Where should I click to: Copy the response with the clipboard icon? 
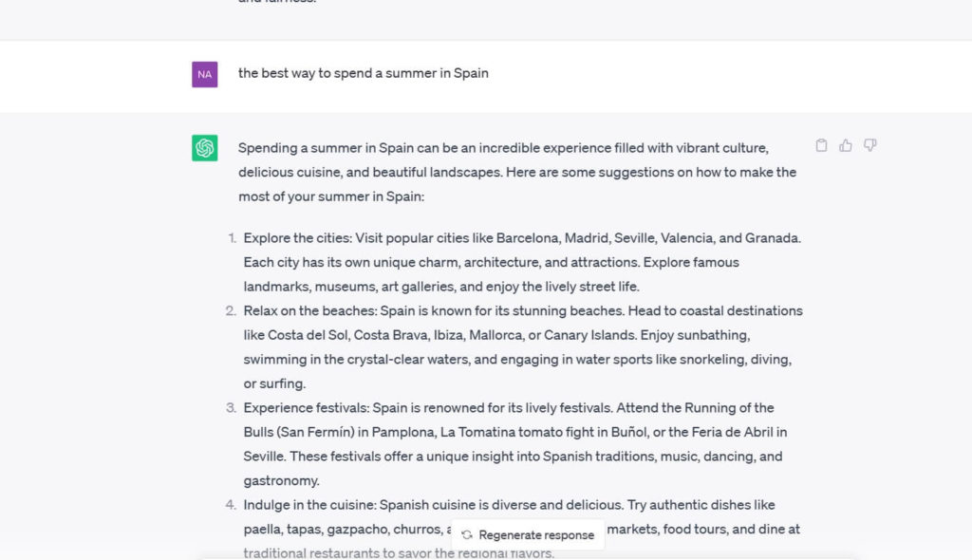821,145
